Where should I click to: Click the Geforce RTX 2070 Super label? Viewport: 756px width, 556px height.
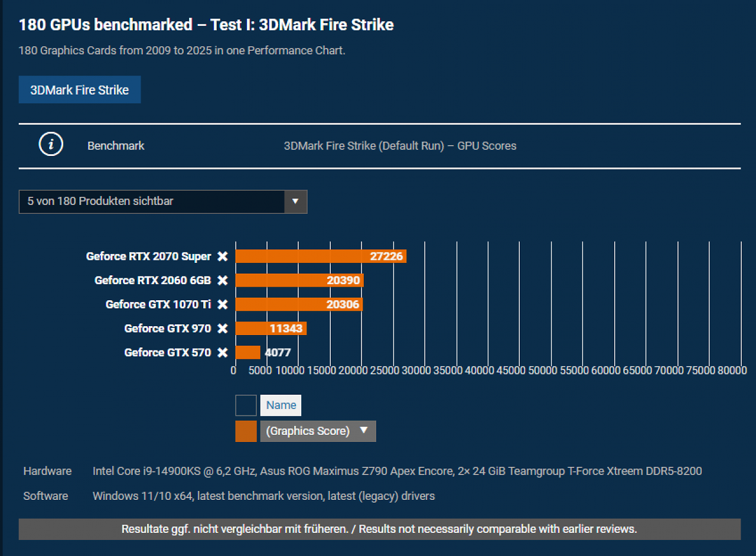tap(148, 256)
